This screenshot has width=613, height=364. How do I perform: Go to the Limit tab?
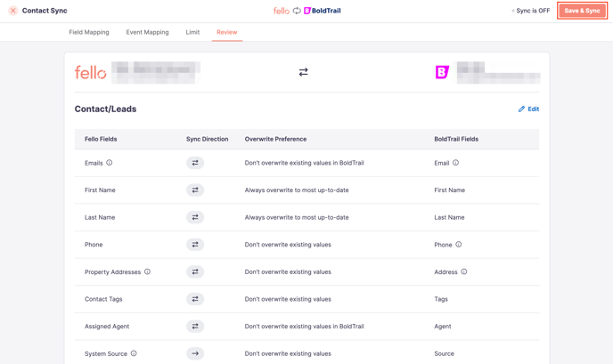coord(192,32)
